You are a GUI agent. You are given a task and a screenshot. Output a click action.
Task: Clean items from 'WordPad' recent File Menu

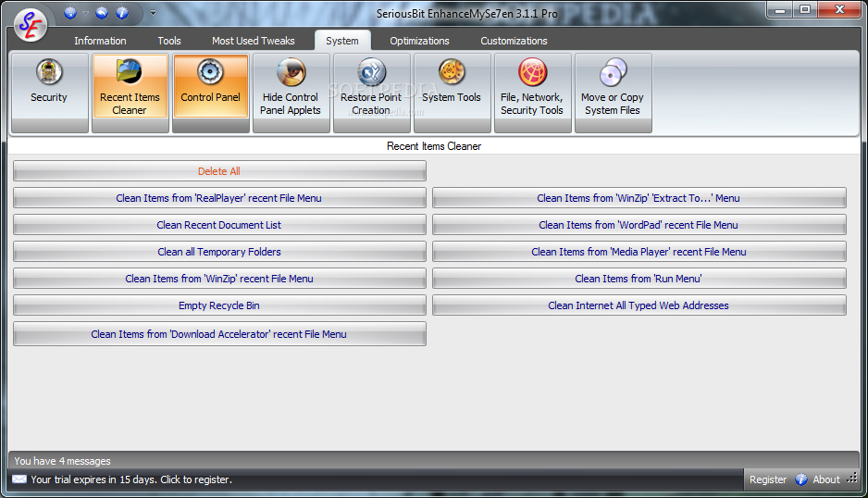[639, 225]
